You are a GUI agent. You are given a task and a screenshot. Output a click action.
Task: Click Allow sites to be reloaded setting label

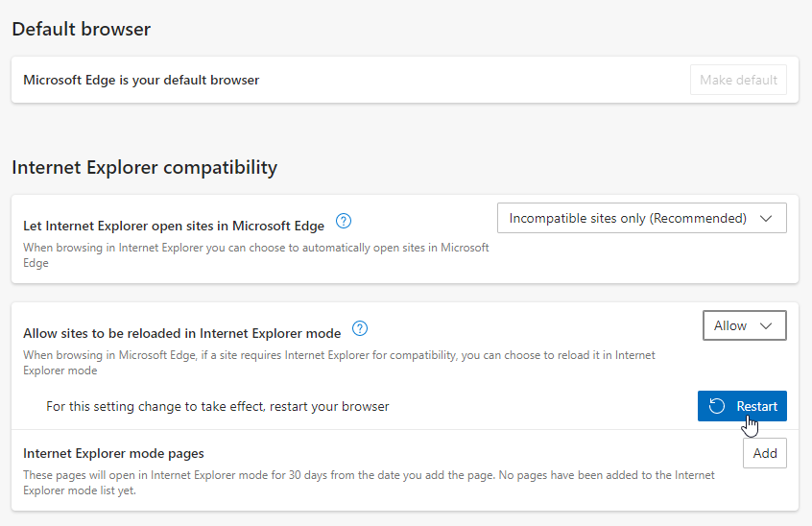click(x=181, y=333)
